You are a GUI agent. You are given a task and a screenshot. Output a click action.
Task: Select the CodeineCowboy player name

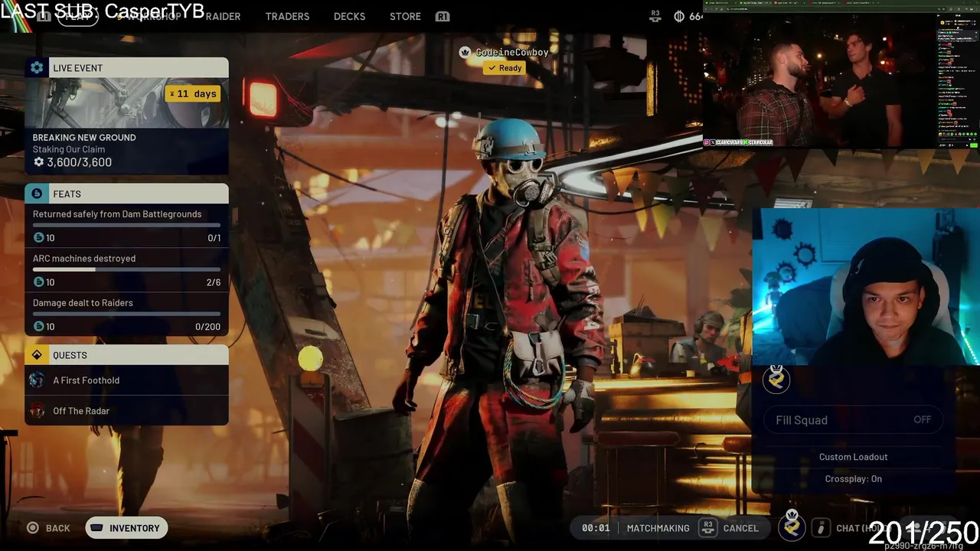tap(512, 52)
